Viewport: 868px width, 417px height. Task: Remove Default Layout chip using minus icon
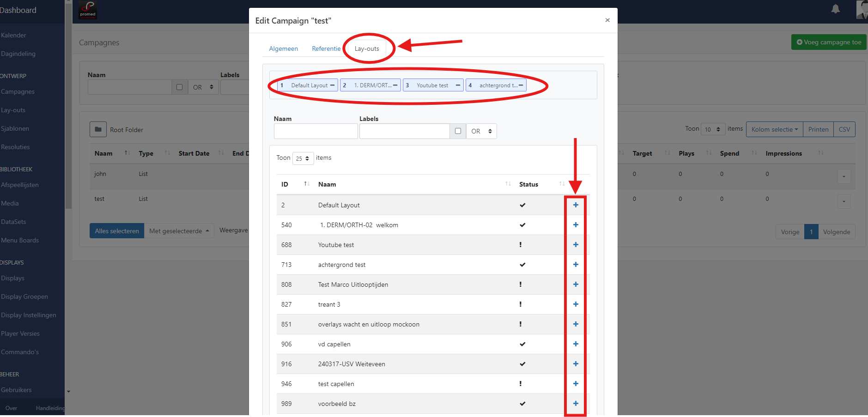point(332,85)
